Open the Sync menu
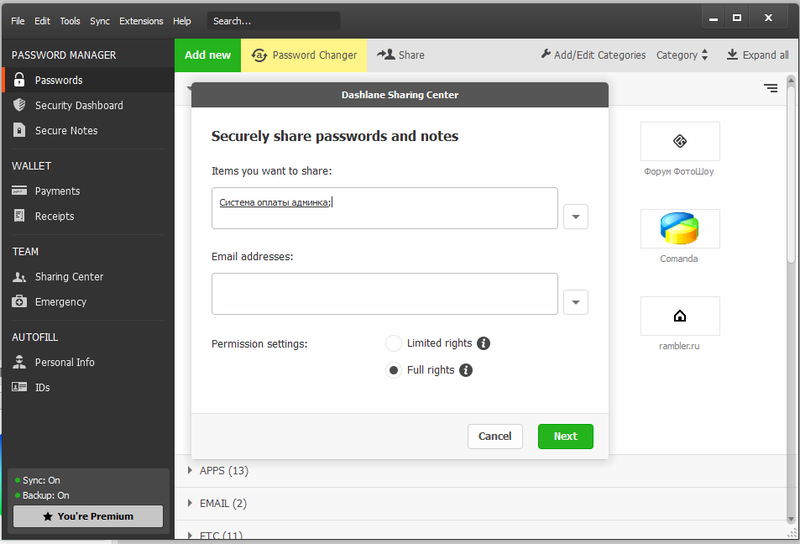800x544 pixels. (99, 21)
